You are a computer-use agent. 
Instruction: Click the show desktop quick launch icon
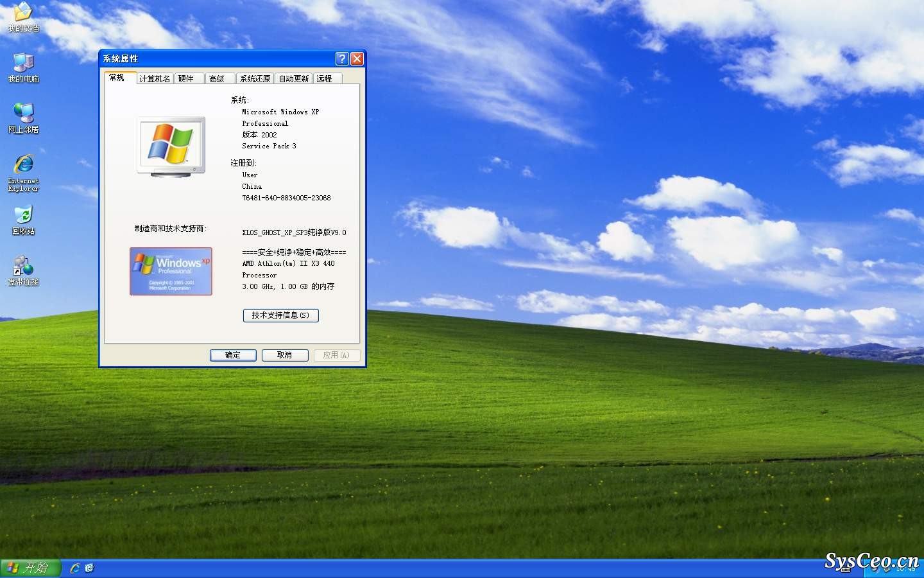tap(89, 568)
